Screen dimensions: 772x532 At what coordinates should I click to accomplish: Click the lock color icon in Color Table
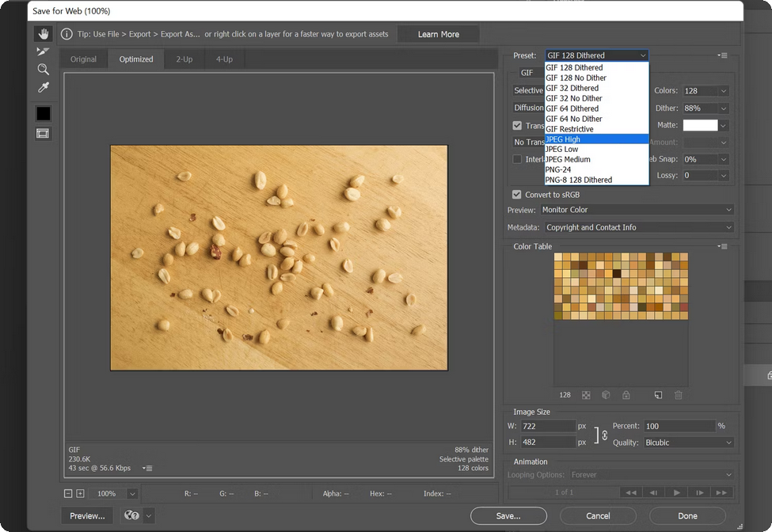click(x=626, y=395)
